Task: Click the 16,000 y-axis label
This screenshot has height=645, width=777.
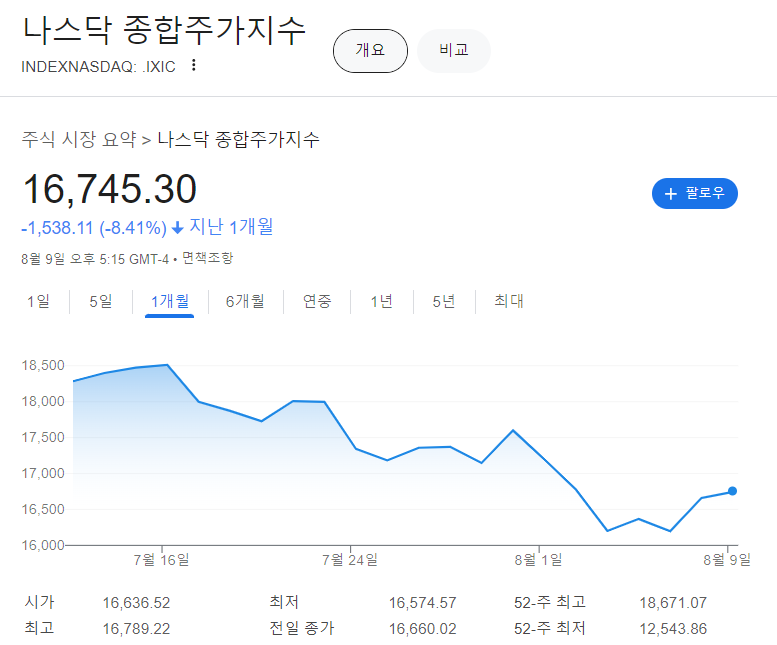Action: [x=43, y=545]
